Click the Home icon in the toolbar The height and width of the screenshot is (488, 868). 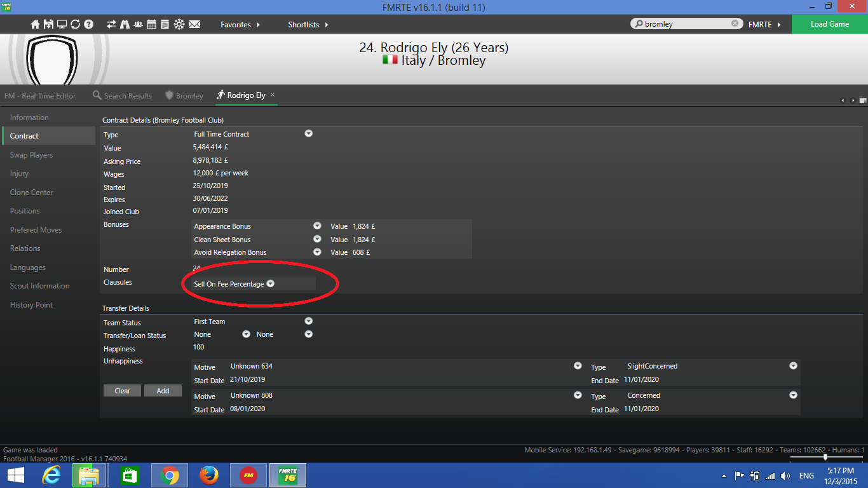[36, 24]
